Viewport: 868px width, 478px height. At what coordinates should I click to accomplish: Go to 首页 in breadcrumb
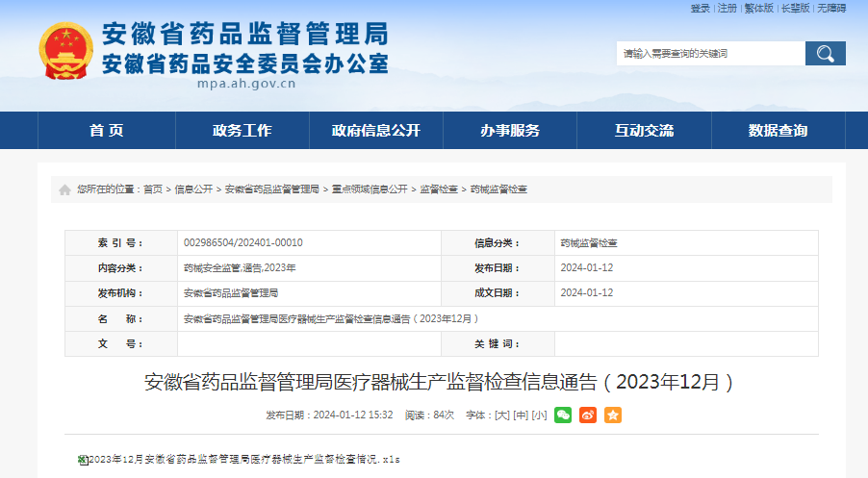point(153,189)
